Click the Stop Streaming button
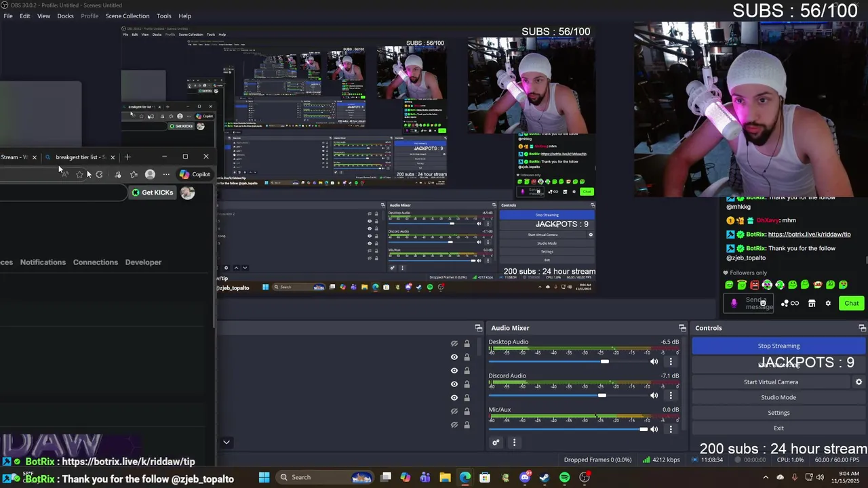This screenshot has width=868, height=488. tap(778, 346)
